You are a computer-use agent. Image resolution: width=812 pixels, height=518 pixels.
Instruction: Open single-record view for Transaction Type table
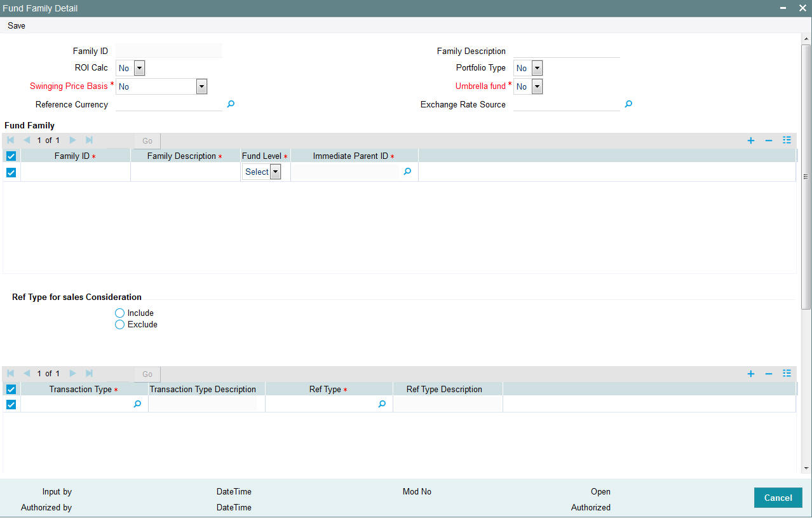pyautogui.click(x=787, y=374)
